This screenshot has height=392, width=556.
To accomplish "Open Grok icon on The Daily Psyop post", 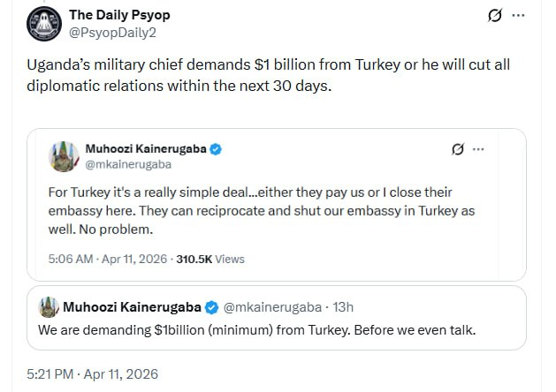I will pos(496,16).
